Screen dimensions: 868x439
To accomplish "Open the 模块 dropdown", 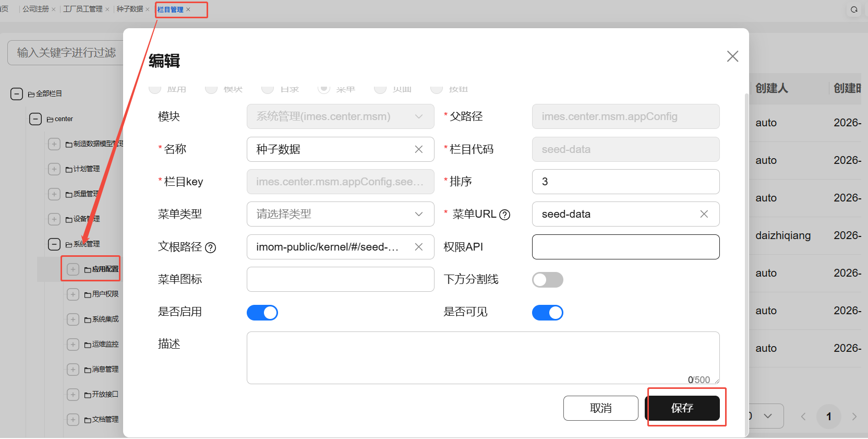I will point(340,116).
